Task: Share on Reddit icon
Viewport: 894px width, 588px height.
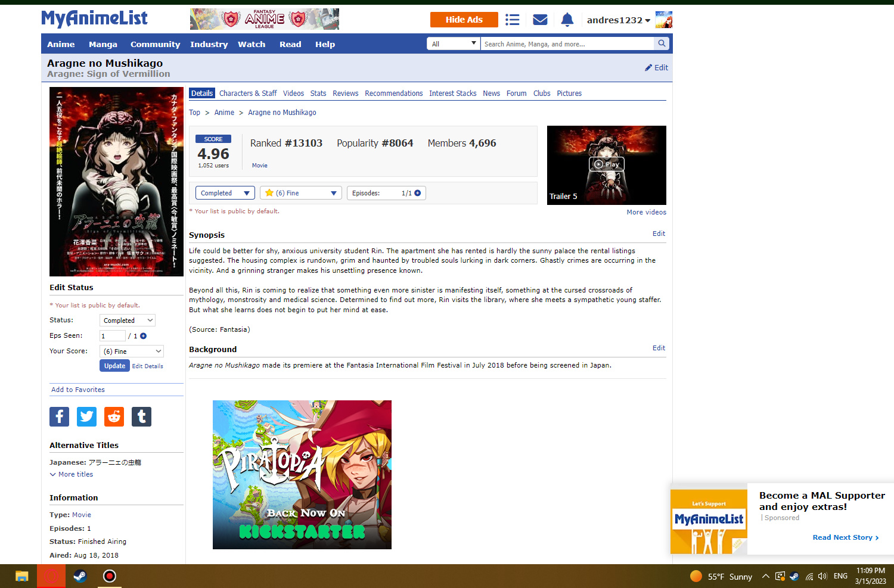Action: point(114,416)
